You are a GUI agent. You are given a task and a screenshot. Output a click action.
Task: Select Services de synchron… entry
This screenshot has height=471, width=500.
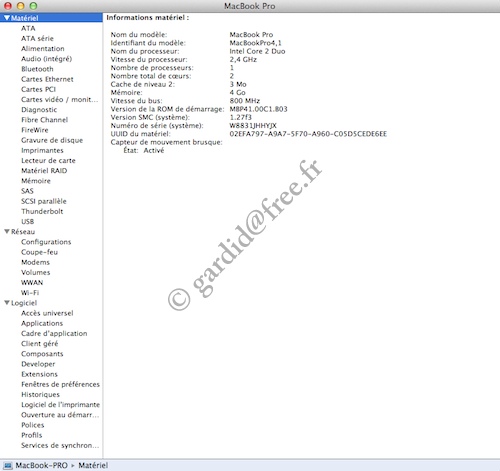(60, 445)
